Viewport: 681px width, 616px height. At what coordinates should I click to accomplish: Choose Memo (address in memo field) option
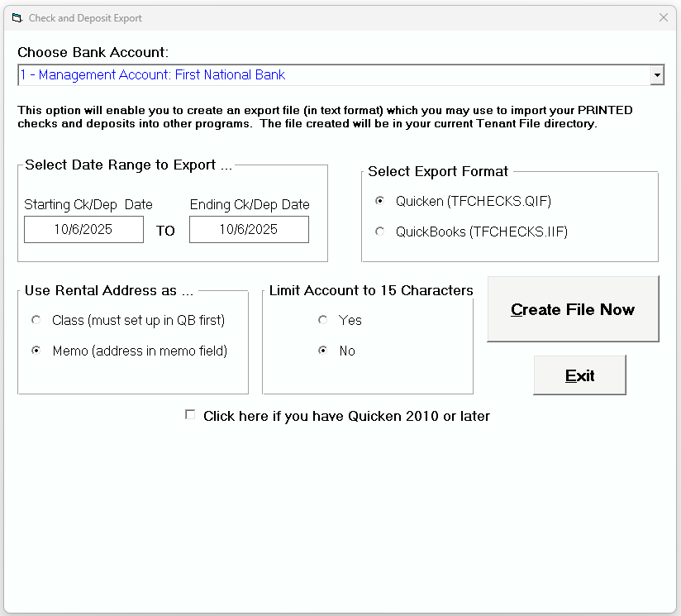pos(35,350)
